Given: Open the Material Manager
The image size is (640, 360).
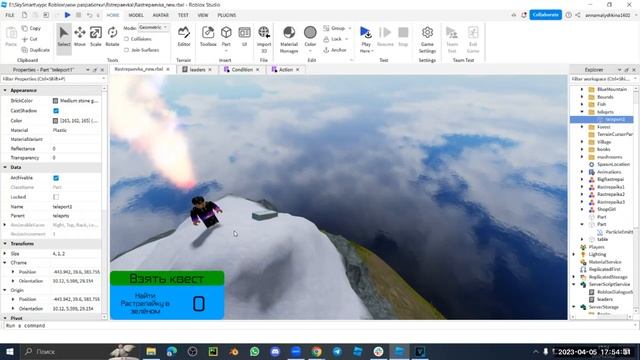Looking at the screenshot, I should (x=289, y=39).
